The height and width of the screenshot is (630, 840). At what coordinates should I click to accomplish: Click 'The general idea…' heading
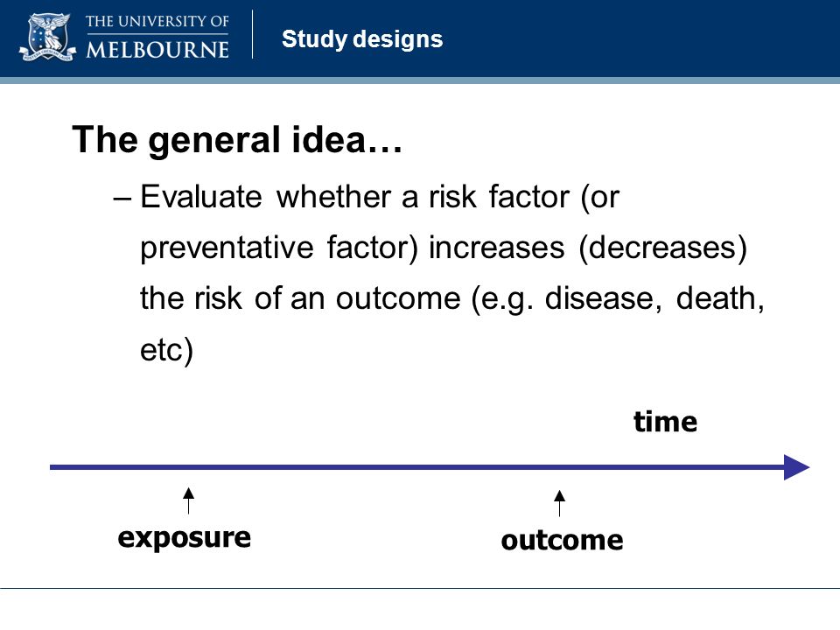coord(237,140)
